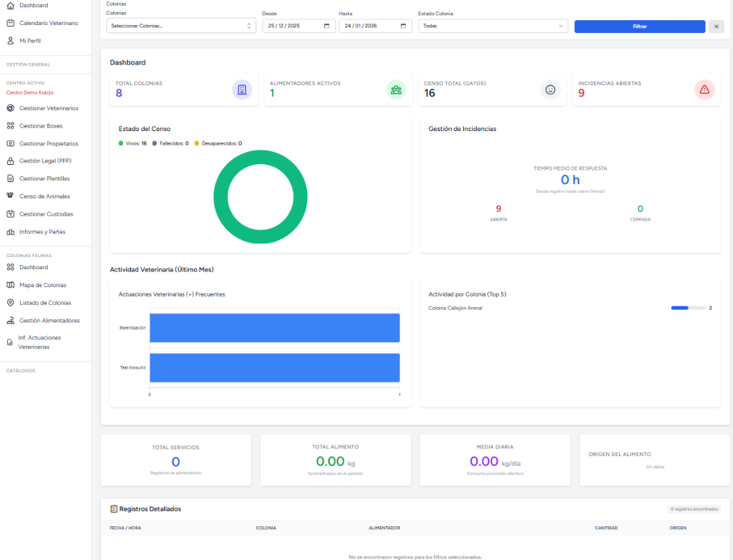The height and width of the screenshot is (560, 733).
Task: Click '0 registros encontrados' badge
Action: click(x=694, y=509)
